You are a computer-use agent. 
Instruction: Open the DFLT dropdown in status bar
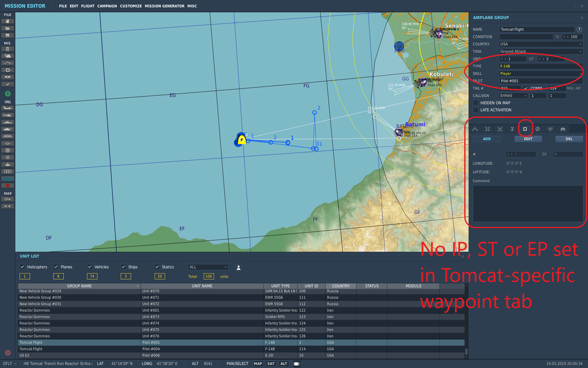[x=9, y=363]
